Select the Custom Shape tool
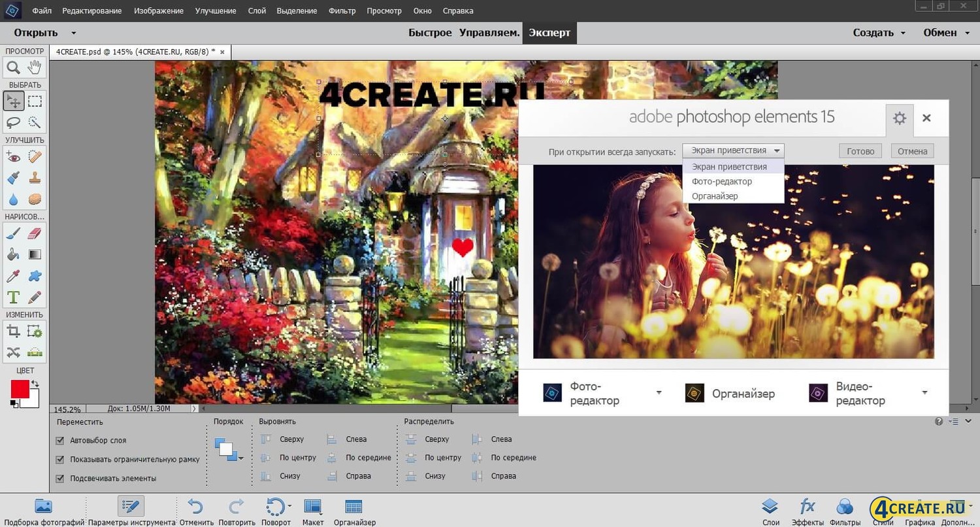 click(35, 276)
